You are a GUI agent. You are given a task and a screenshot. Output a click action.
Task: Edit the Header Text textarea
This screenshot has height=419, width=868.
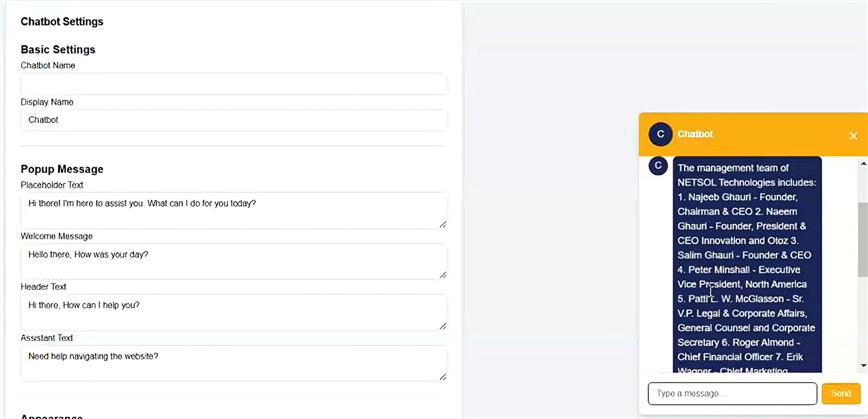tap(234, 313)
